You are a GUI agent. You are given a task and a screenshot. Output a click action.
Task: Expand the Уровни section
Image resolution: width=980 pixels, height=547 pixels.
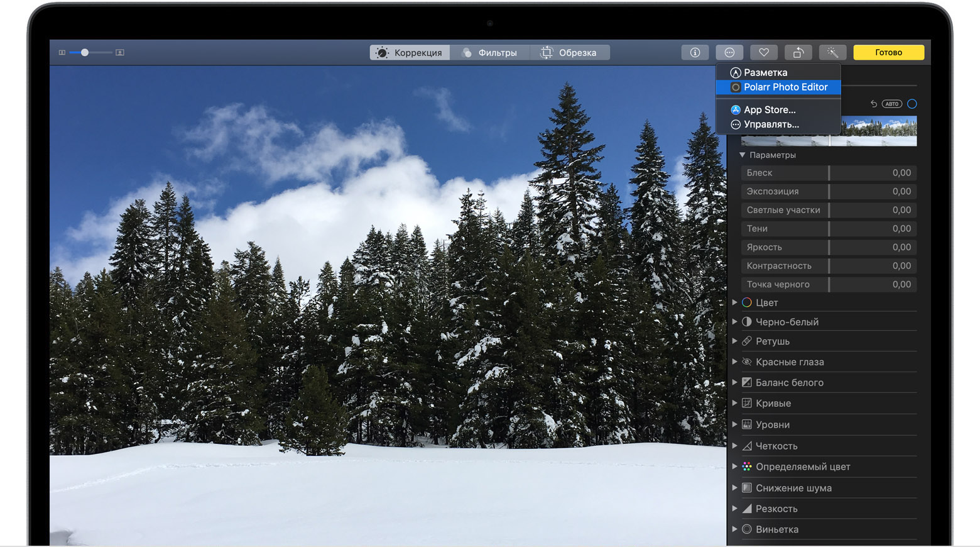(x=734, y=424)
